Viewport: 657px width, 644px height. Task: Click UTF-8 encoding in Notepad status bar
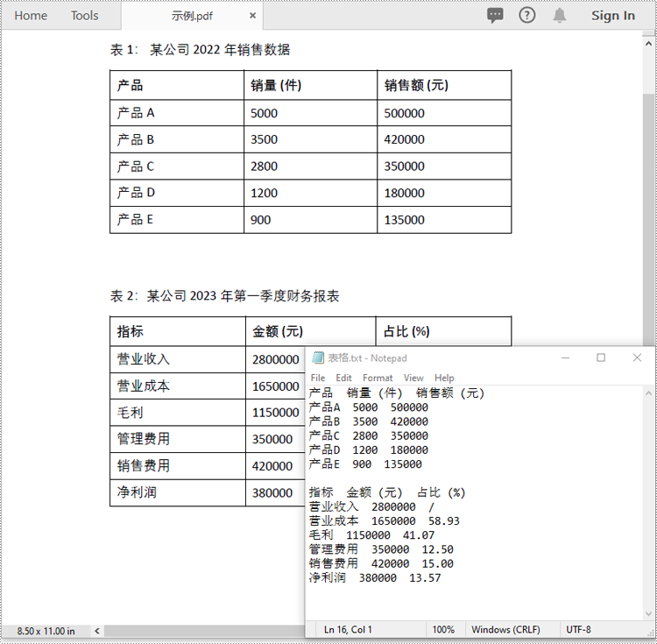[x=578, y=630]
